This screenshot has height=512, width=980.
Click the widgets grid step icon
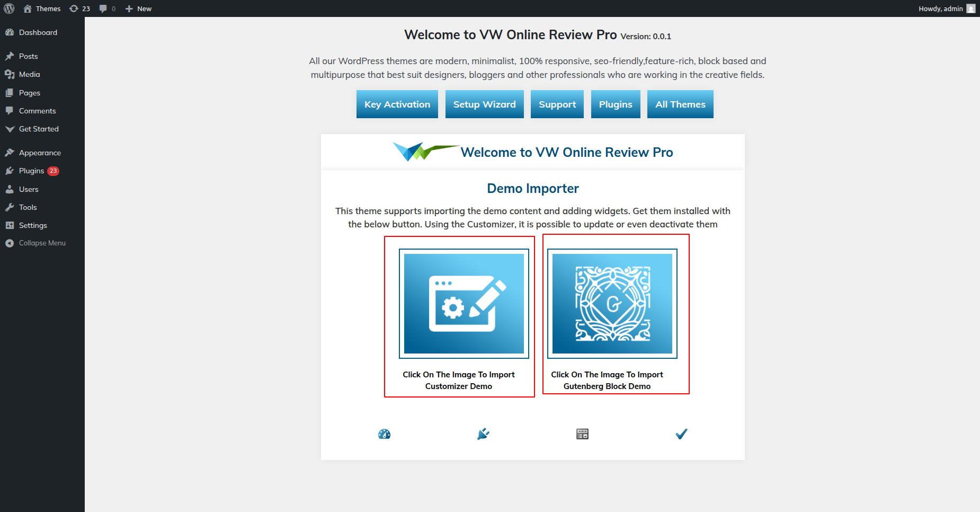[x=582, y=434]
